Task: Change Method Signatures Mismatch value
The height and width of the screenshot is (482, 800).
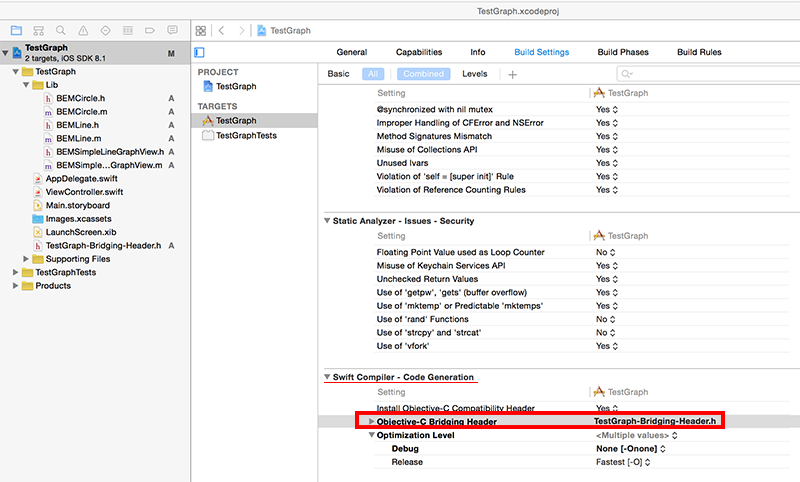Action: 607,136
